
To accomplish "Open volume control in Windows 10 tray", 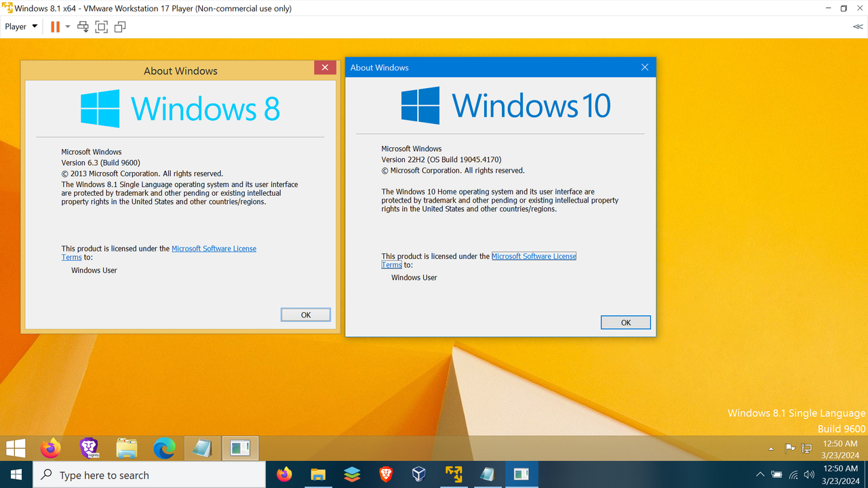I will 809,474.
